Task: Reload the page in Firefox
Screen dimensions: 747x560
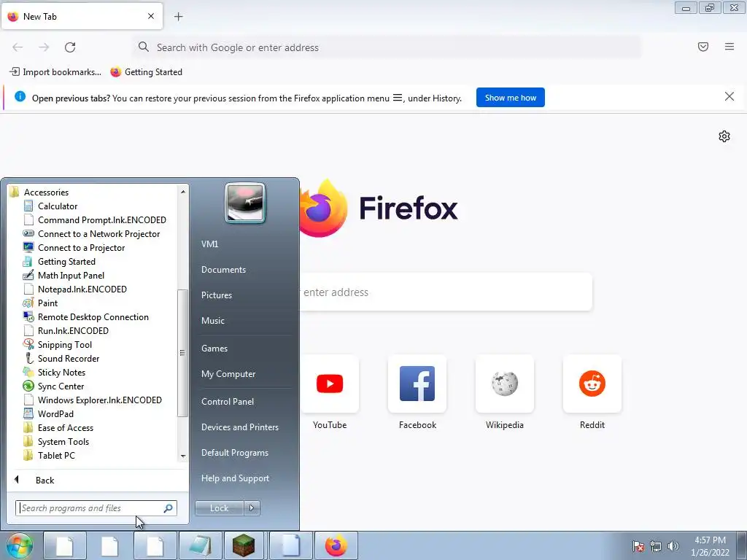Action: pyautogui.click(x=70, y=47)
